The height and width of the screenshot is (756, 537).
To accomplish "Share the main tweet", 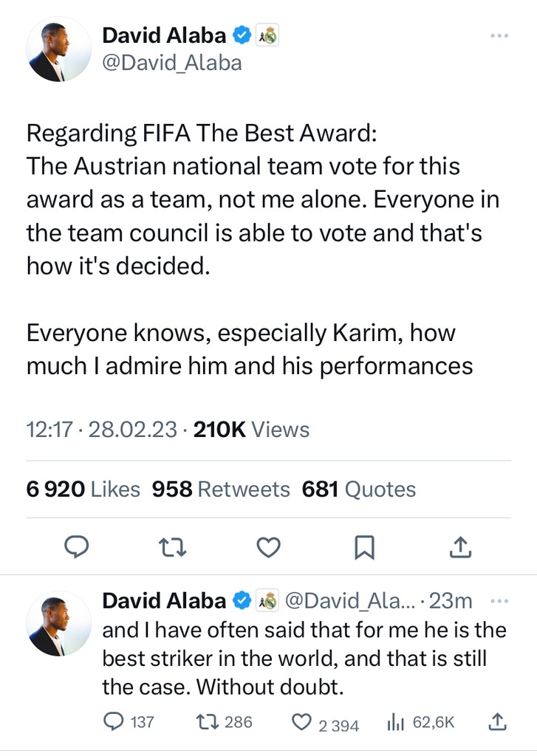I will [x=460, y=547].
